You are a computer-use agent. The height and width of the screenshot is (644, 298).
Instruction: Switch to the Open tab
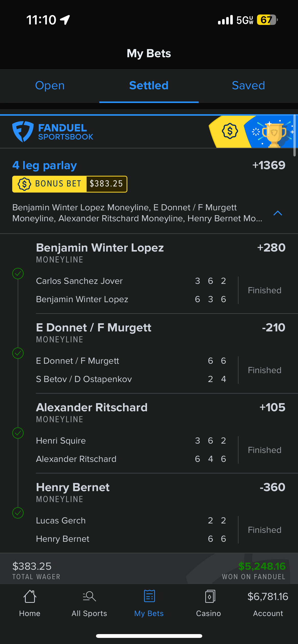50,85
